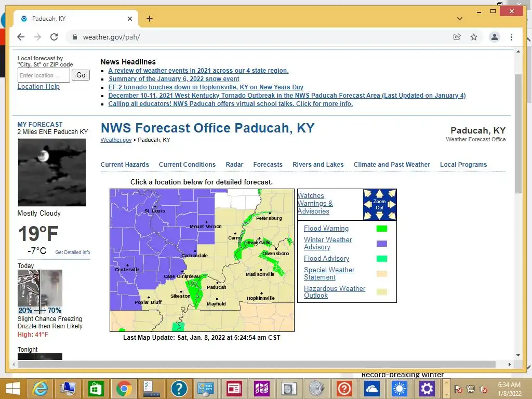The height and width of the screenshot is (399, 532).
Task: View site security lock info
Action: [75, 37]
